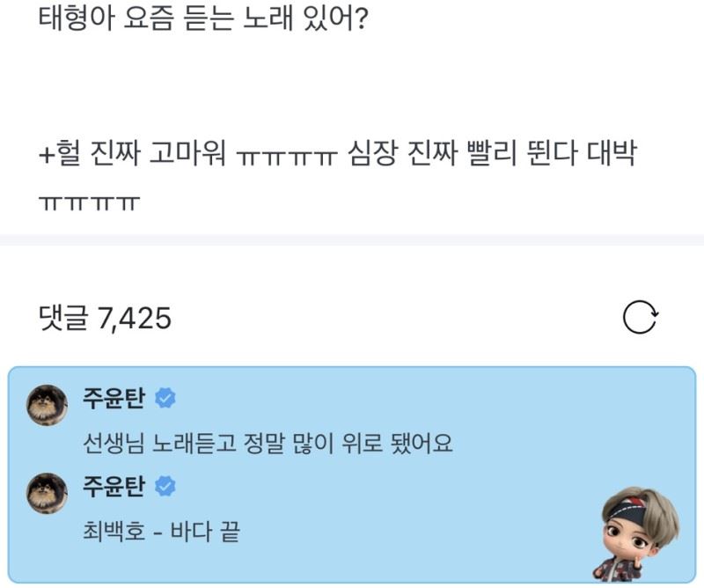Refresh the comments with the circular arrow icon

pyautogui.click(x=641, y=317)
